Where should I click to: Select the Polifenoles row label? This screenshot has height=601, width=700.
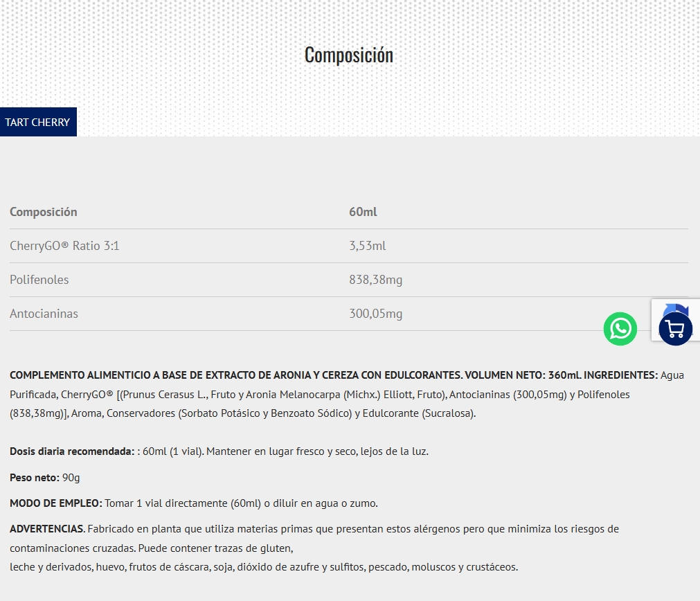[39, 280]
